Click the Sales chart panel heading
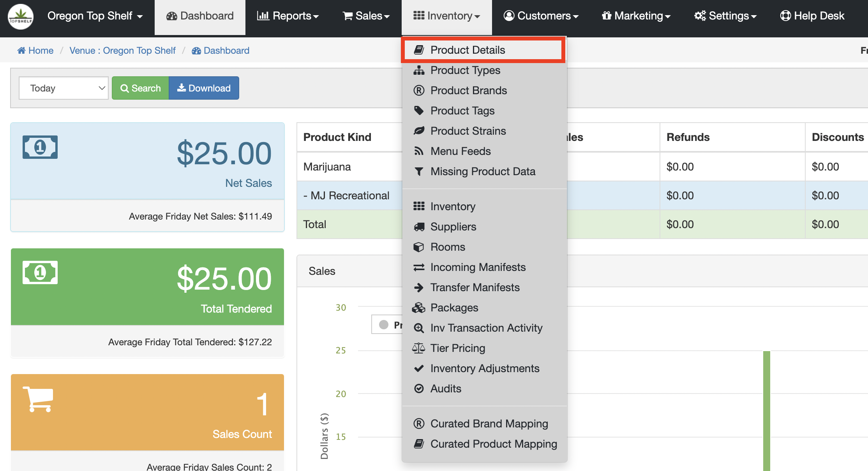Image resolution: width=868 pixels, height=471 pixels. [322, 271]
